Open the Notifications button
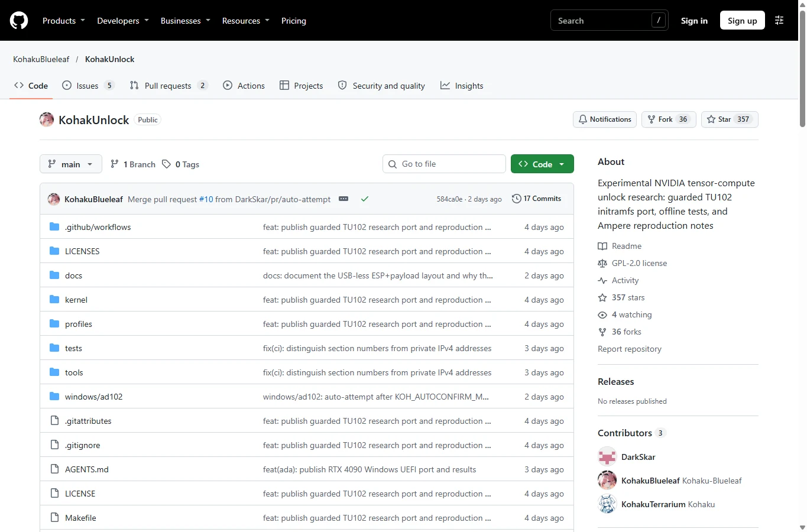The width and height of the screenshot is (807, 532). pyautogui.click(x=605, y=119)
